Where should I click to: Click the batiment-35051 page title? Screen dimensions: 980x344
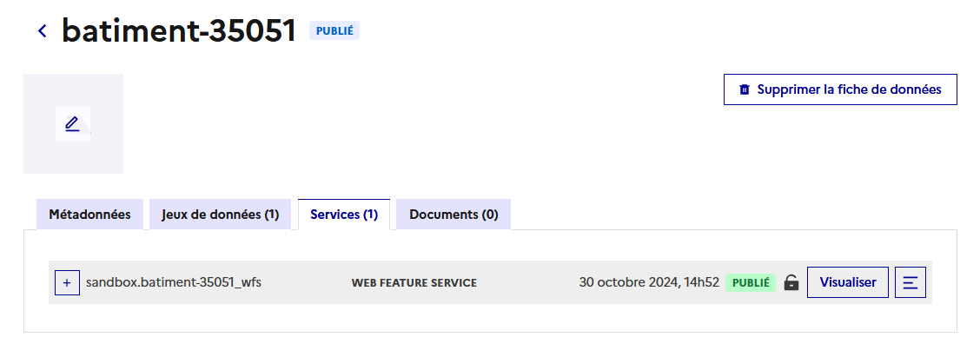(179, 30)
